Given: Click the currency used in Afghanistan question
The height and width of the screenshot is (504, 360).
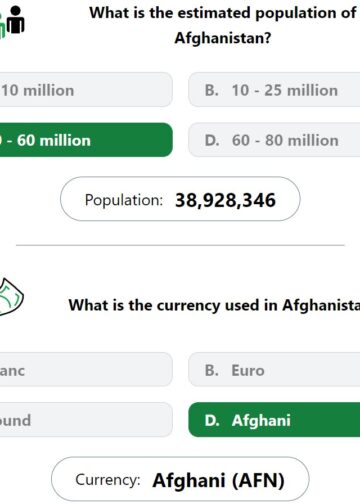Looking at the screenshot, I should (214, 305).
